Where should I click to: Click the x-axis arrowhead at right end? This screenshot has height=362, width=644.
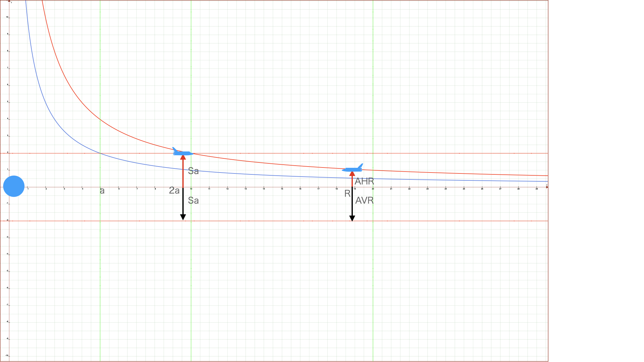pos(547,187)
